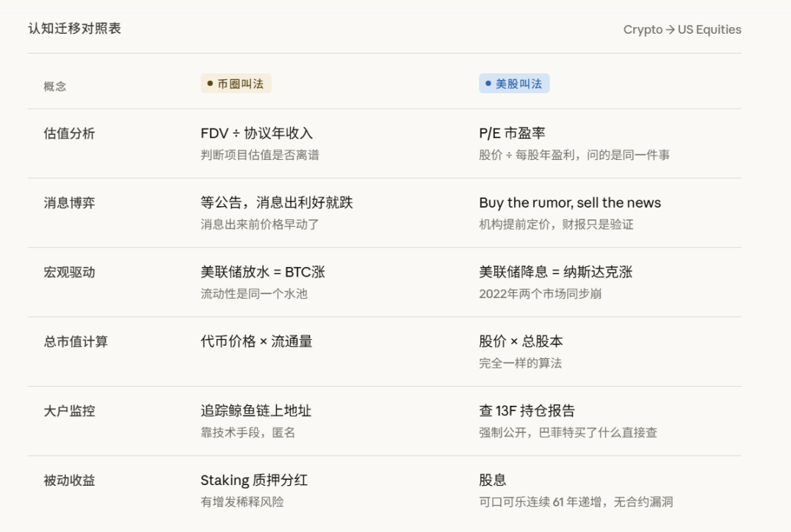Click the Crypto → US Equities label
The width and height of the screenshot is (791, 532).
coord(682,29)
